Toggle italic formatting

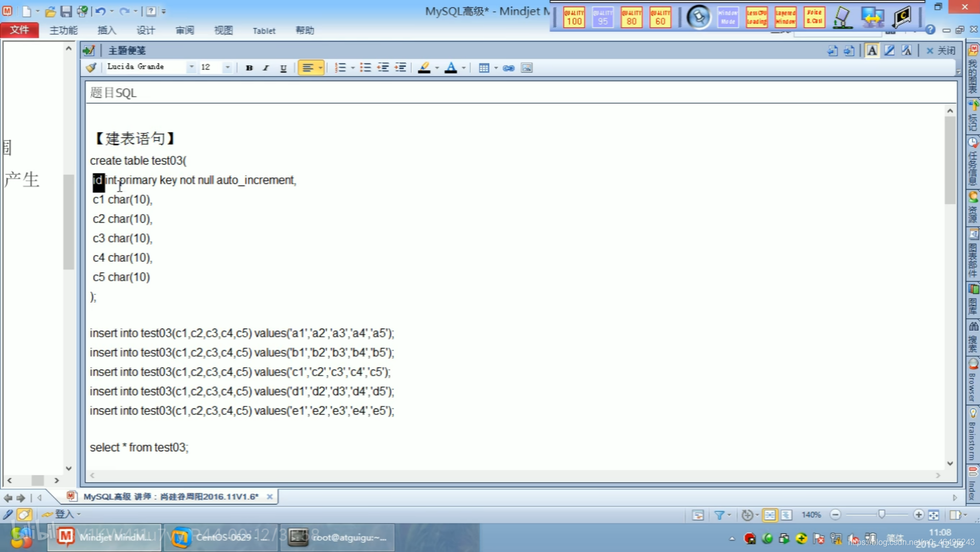pyautogui.click(x=266, y=67)
